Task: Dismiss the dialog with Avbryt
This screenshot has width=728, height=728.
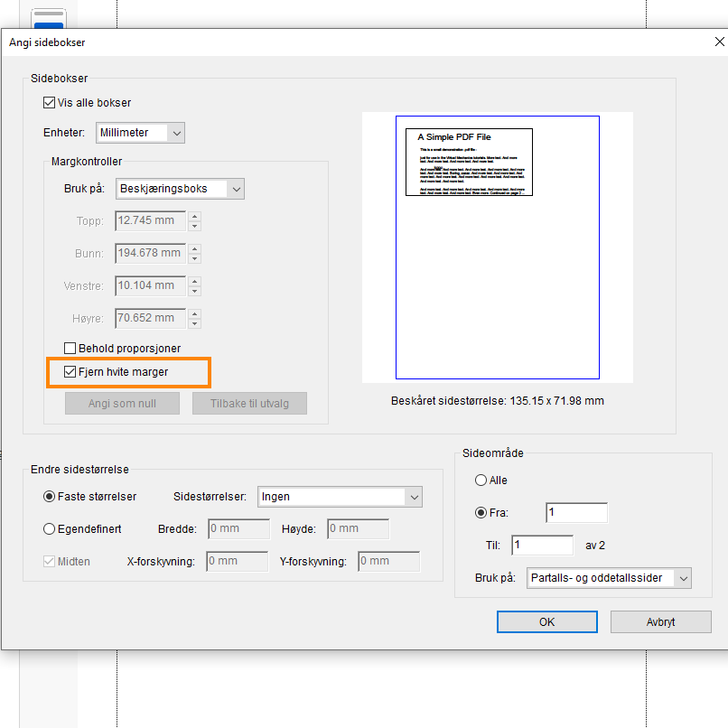Action: click(660, 621)
